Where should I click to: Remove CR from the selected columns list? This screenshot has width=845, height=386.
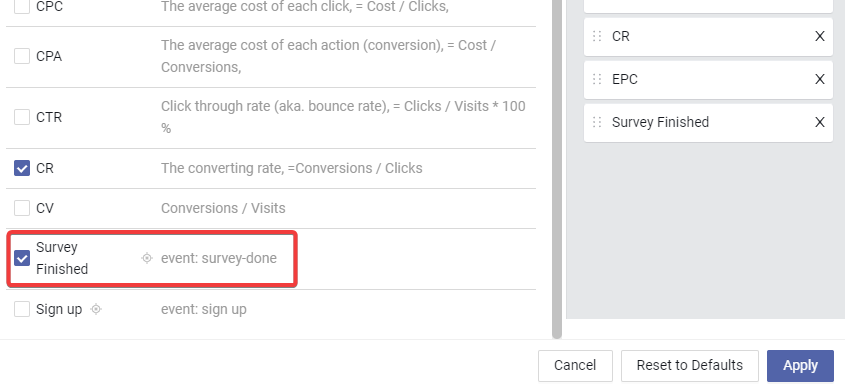coord(820,36)
